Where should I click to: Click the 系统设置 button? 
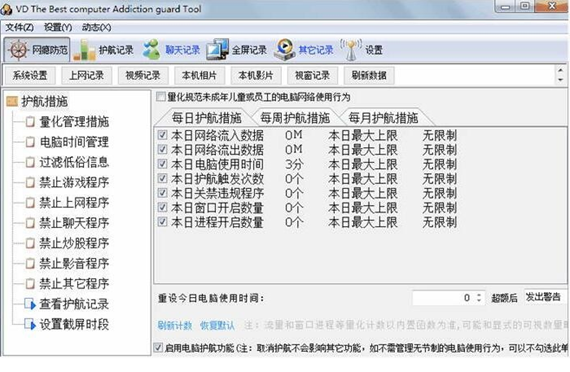click(30, 75)
